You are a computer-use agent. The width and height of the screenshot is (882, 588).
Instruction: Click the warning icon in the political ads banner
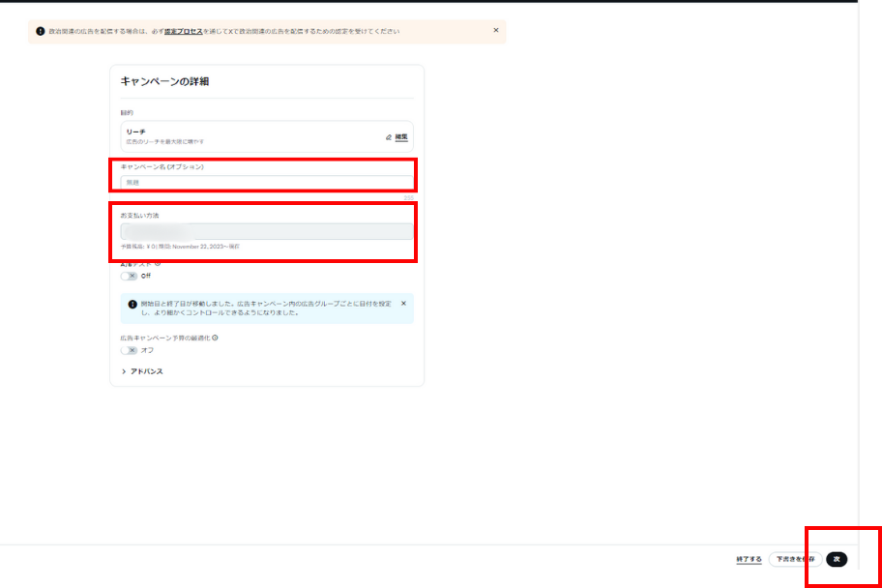click(41, 31)
